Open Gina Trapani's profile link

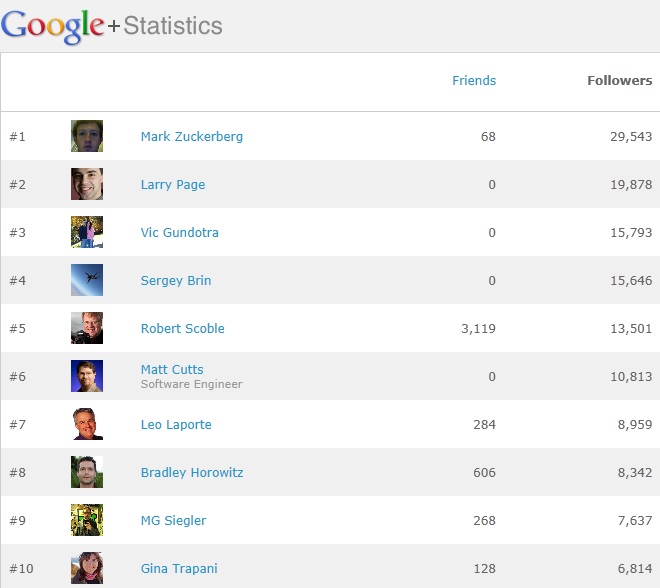click(x=179, y=569)
